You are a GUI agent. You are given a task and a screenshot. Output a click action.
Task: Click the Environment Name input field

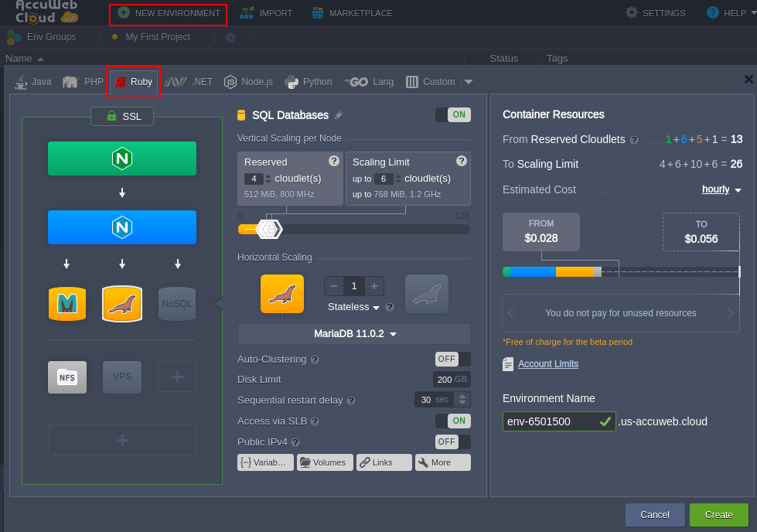coord(550,421)
